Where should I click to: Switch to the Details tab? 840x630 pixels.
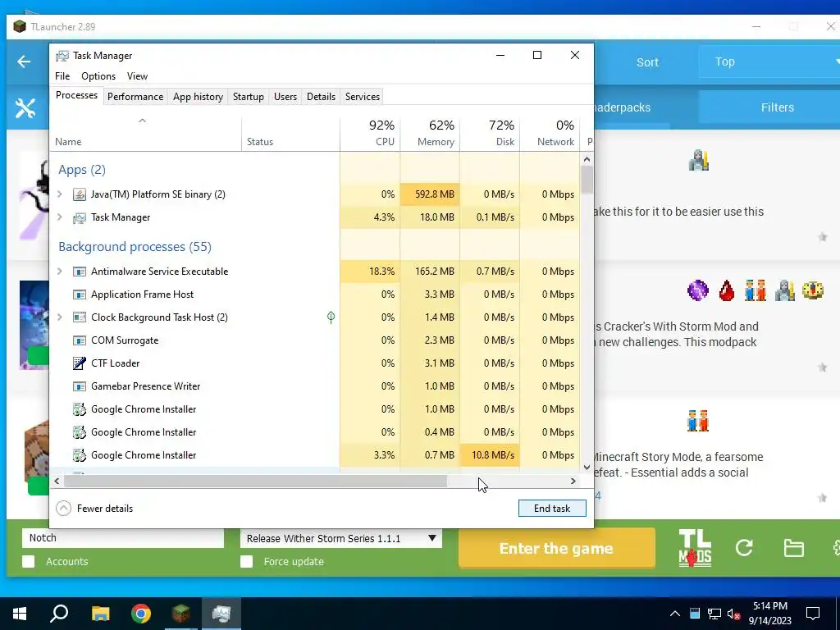(x=321, y=97)
